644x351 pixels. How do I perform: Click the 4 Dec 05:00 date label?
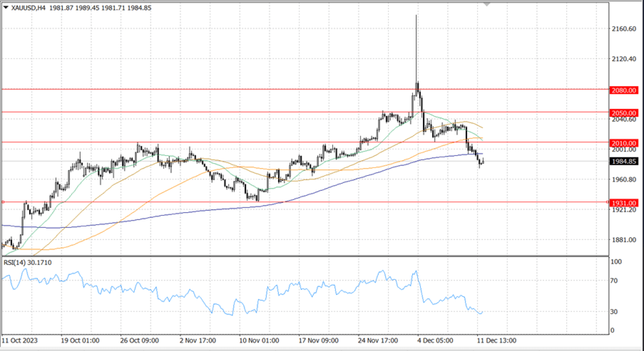coord(435,340)
